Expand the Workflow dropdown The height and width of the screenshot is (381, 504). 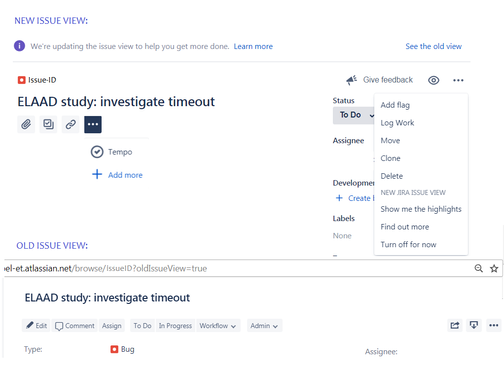click(218, 326)
